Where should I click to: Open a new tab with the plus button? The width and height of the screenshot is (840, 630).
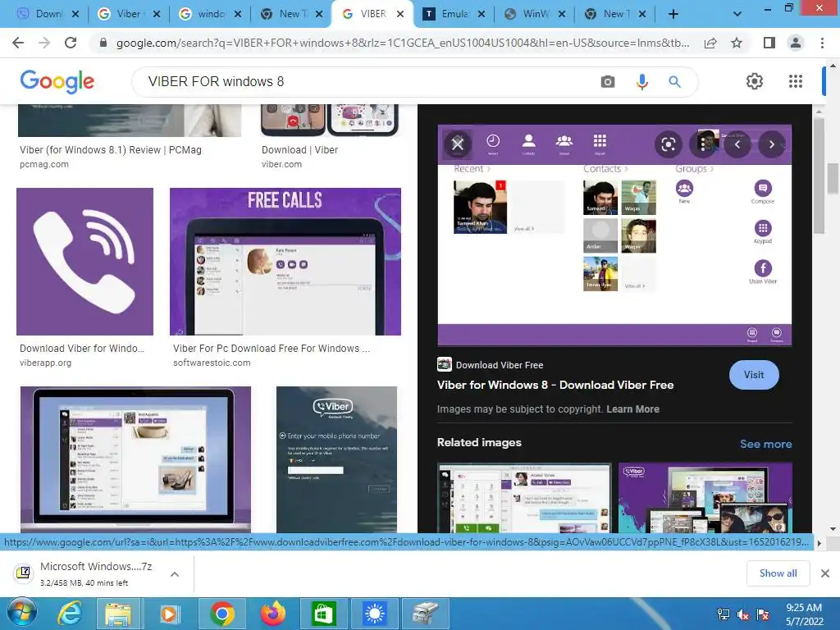coord(673,15)
